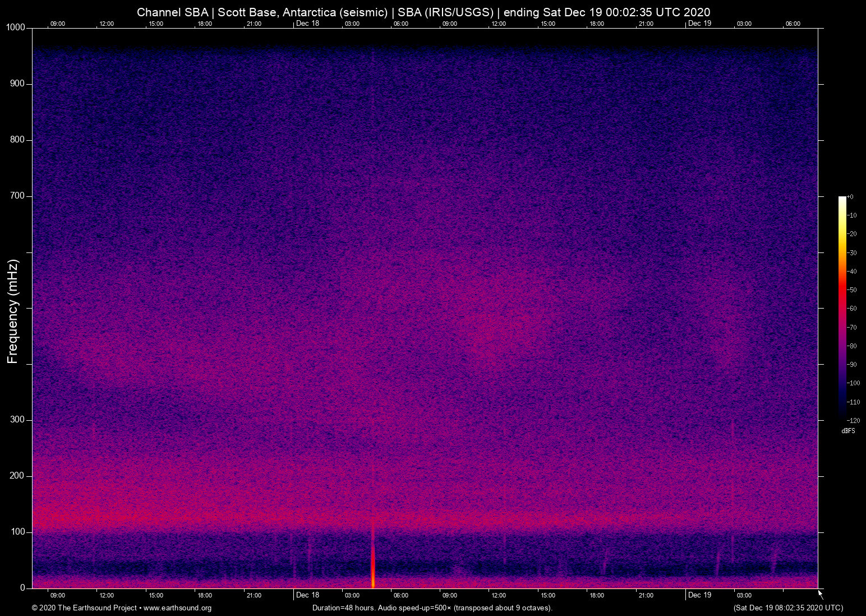
Task: Click the 200 mHz frequency axis label
Action: [17, 476]
